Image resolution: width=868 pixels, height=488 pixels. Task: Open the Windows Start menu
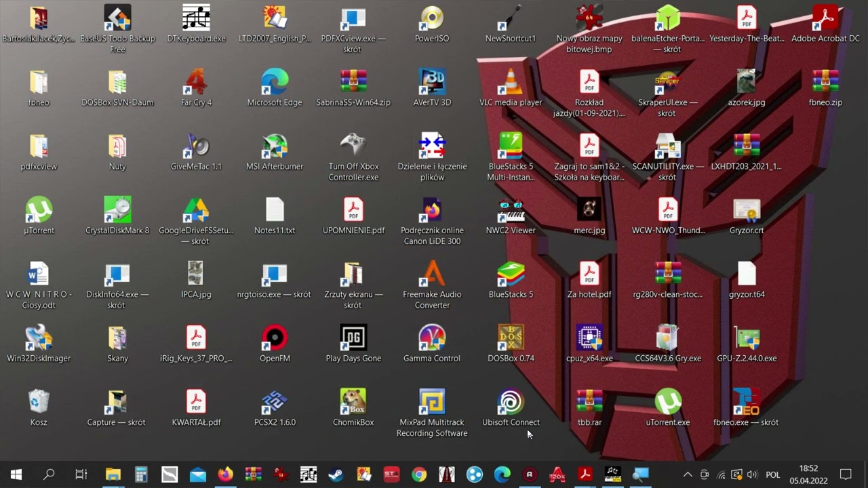[x=16, y=474]
